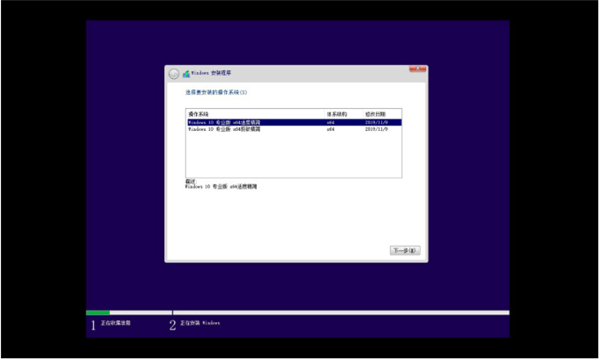Click step 2 正在安装 Windows label
The height and width of the screenshot is (360, 600).
point(200,323)
